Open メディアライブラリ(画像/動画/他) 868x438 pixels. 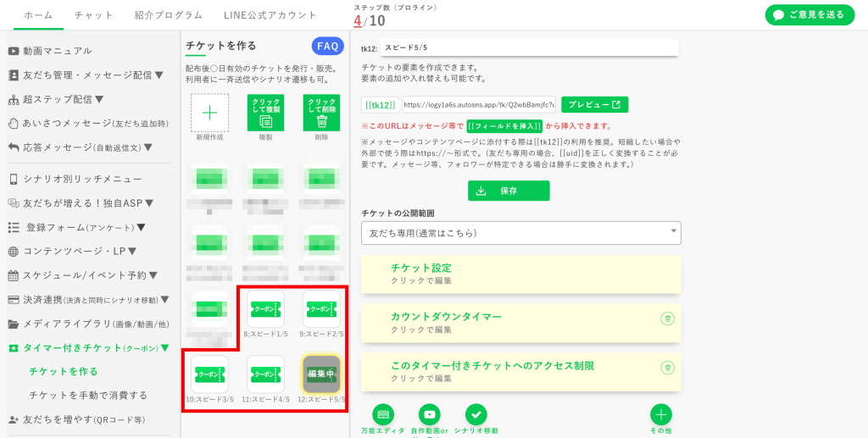click(x=88, y=324)
